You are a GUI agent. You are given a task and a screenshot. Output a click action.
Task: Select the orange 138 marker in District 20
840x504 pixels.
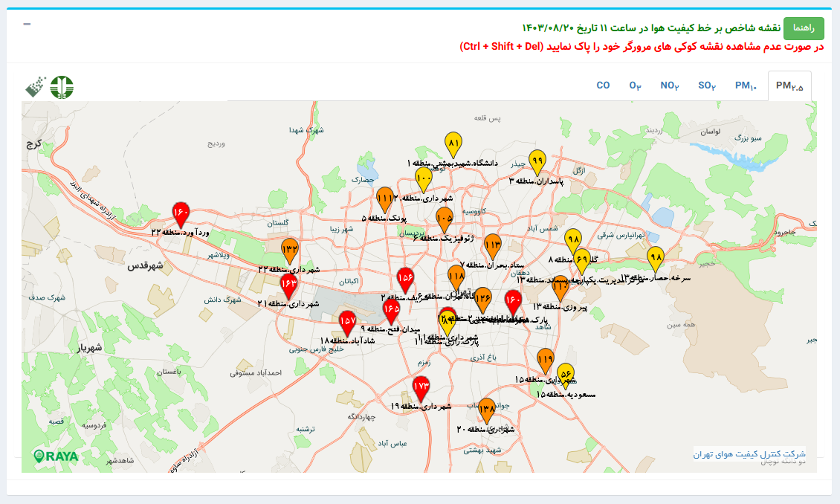pos(487,409)
